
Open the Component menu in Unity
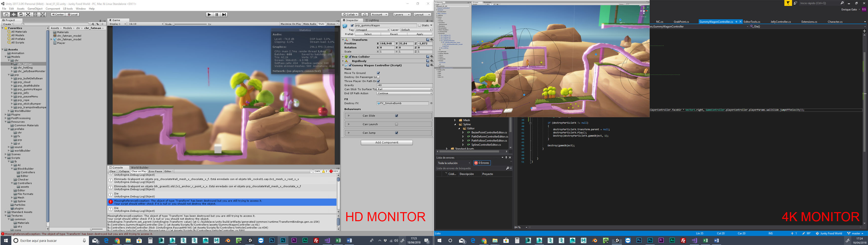coord(53,9)
